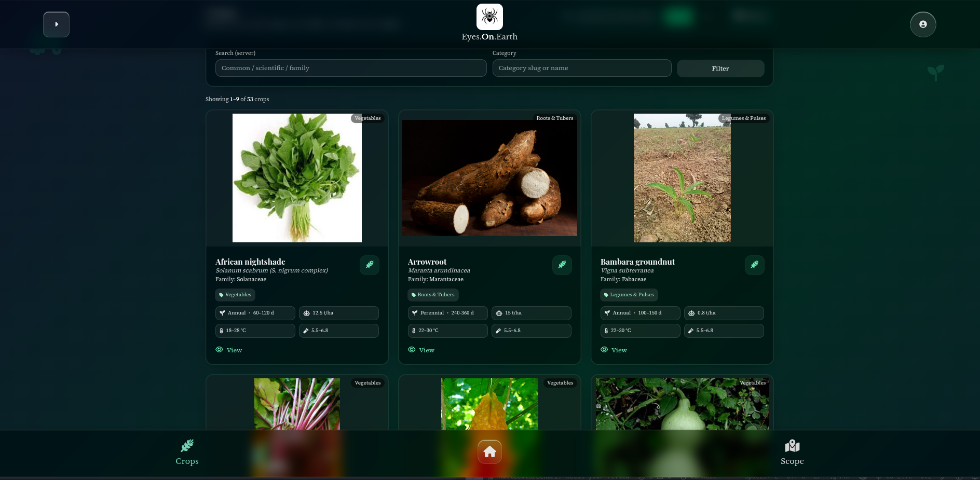Expand the sidebar with arrow button

coord(56,24)
